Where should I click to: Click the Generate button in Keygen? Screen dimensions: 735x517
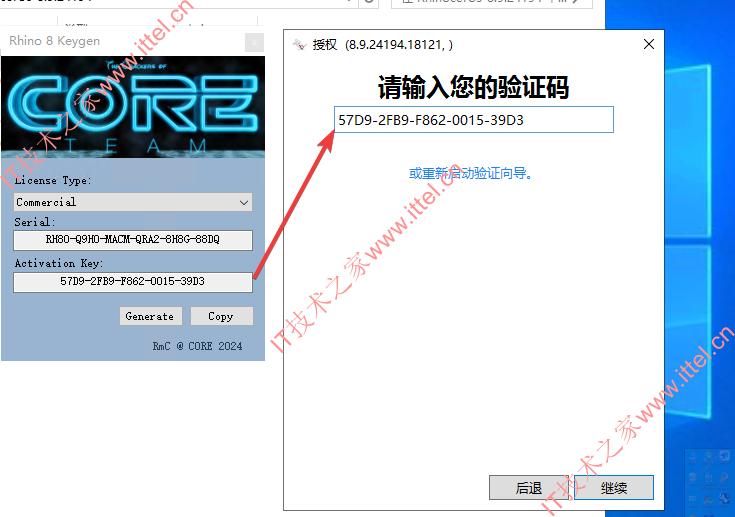pos(150,316)
